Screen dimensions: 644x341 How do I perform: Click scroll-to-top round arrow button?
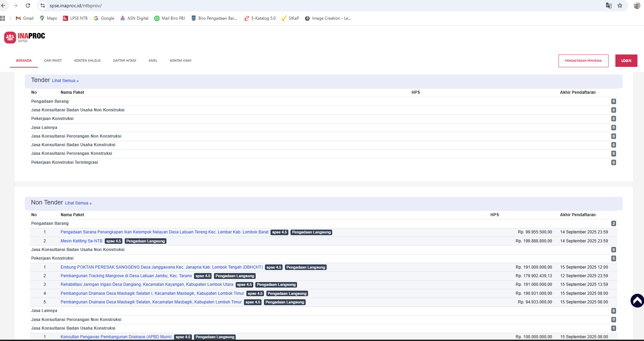tap(637, 301)
